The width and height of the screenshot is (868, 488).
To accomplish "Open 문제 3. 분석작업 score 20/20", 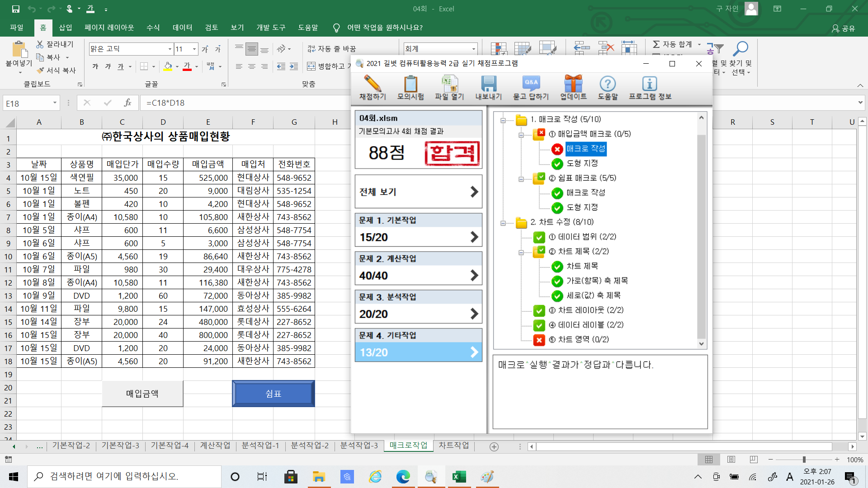I will click(419, 307).
